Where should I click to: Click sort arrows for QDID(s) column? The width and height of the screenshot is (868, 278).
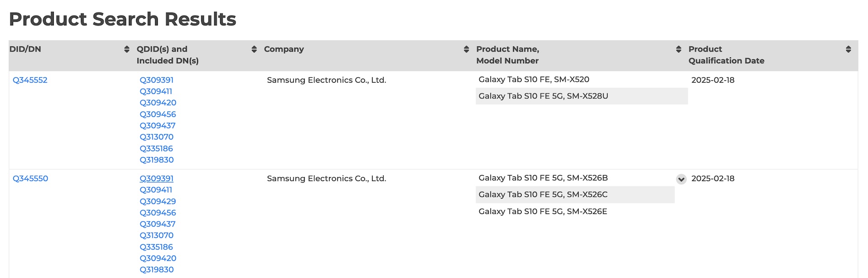(254, 49)
